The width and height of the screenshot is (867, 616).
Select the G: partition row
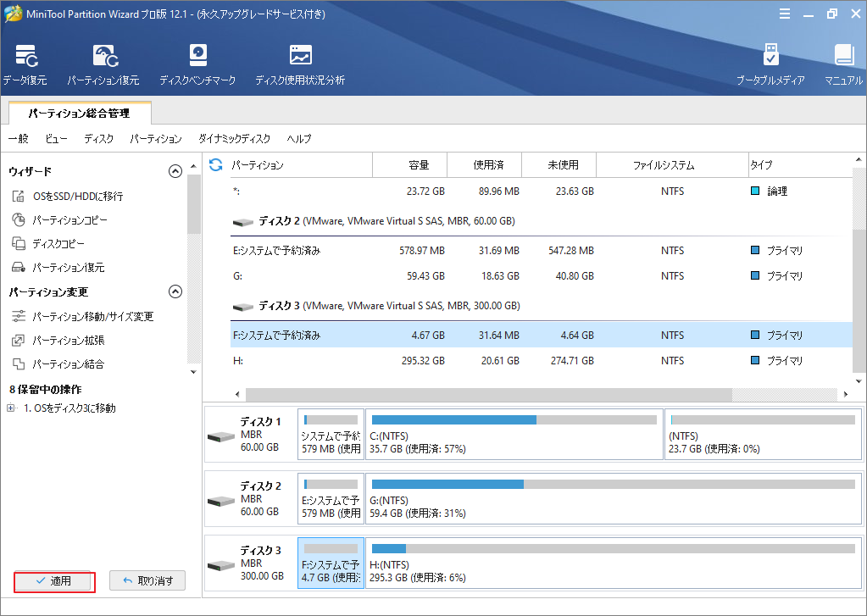coord(542,276)
